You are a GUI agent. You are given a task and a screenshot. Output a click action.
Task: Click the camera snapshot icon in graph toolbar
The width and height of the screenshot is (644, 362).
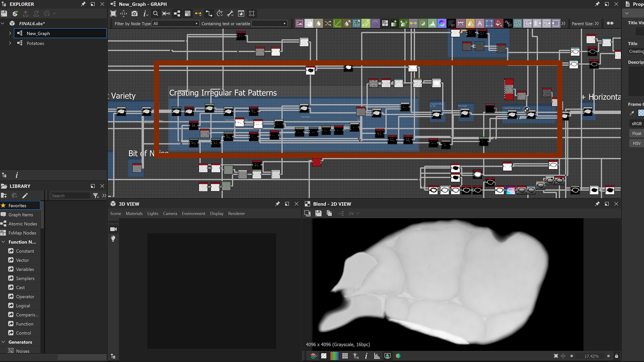(135, 14)
